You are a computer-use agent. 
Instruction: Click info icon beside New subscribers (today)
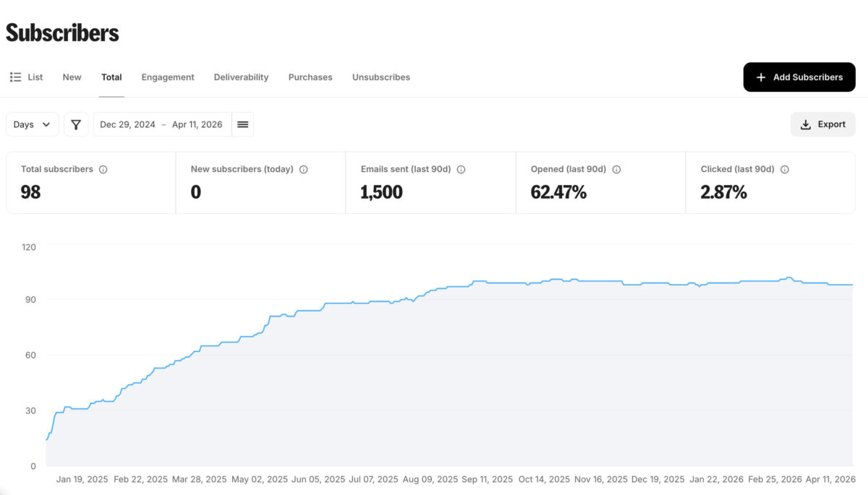pyautogui.click(x=303, y=170)
